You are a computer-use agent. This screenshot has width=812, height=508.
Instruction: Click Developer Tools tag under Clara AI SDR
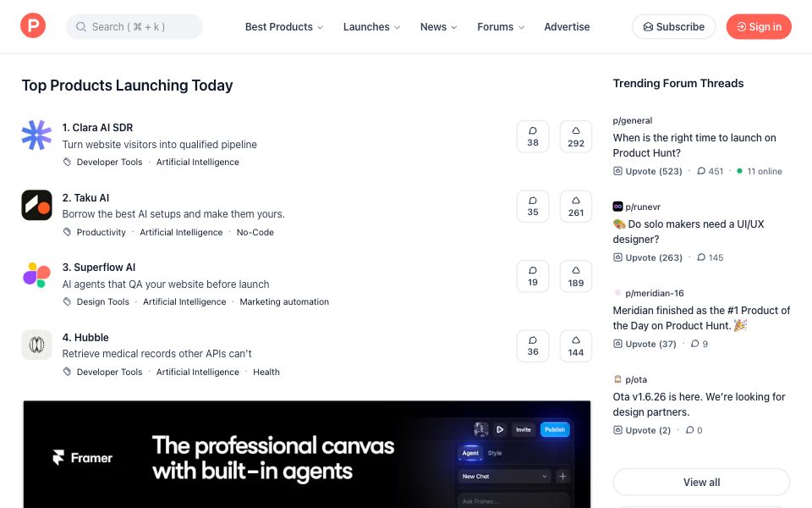tap(109, 162)
